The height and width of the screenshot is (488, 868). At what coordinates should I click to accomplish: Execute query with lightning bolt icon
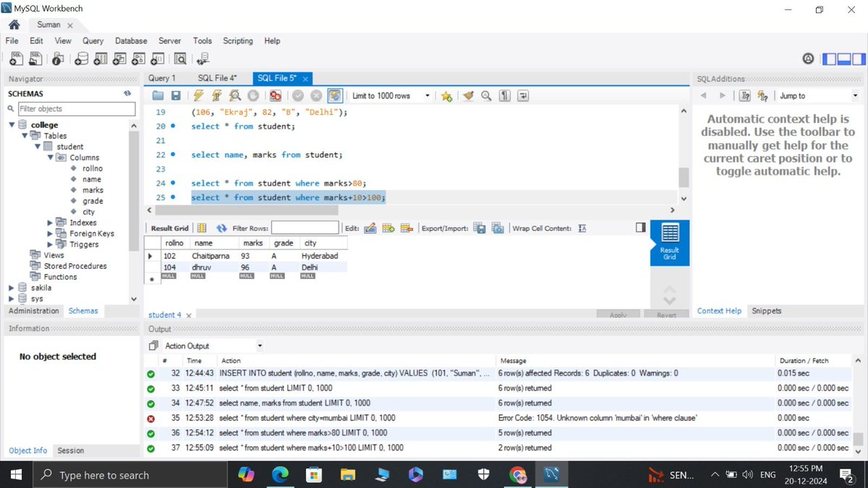click(199, 95)
